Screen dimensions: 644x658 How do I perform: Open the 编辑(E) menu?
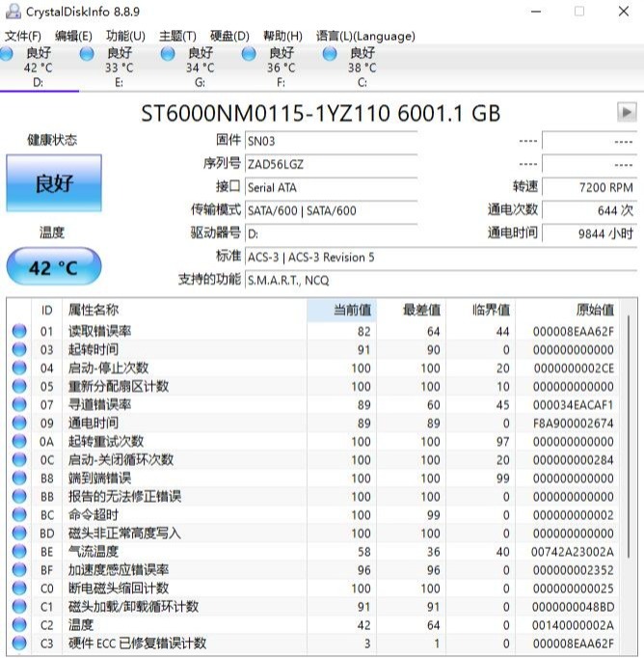pyautogui.click(x=73, y=36)
